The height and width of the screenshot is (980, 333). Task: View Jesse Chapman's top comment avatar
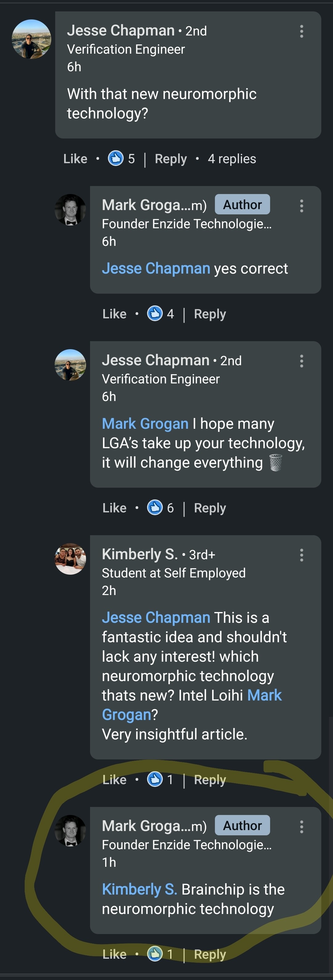point(31,39)
